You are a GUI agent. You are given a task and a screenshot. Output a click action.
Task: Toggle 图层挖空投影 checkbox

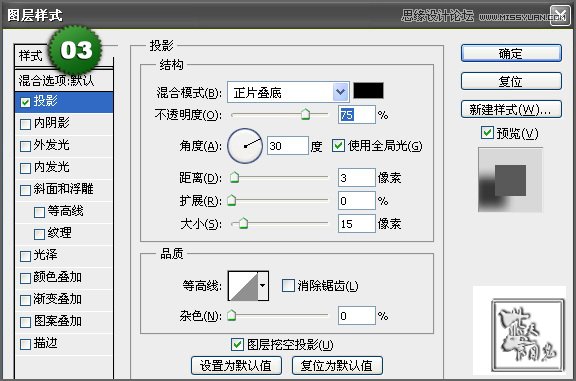[237, 344]
